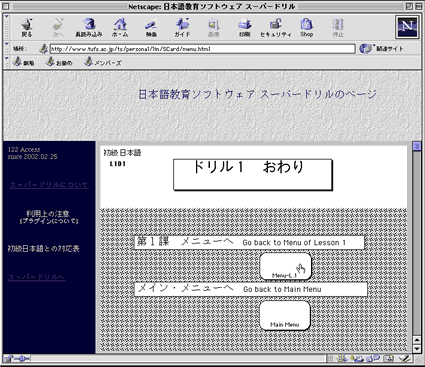The width and height of the screenshot is (425, 367).
Task: Open the Address Book from the component bar
Action: [389, 359]
